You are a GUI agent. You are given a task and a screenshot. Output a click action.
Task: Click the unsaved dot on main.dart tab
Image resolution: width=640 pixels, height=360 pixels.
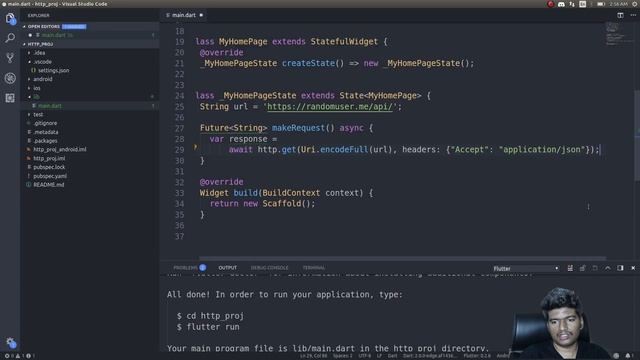(x=201, y=15)
